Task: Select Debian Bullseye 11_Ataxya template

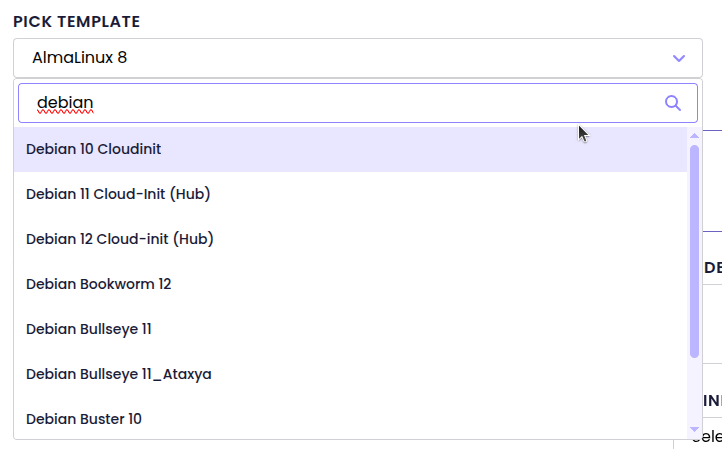Action: tap(119, 374)
